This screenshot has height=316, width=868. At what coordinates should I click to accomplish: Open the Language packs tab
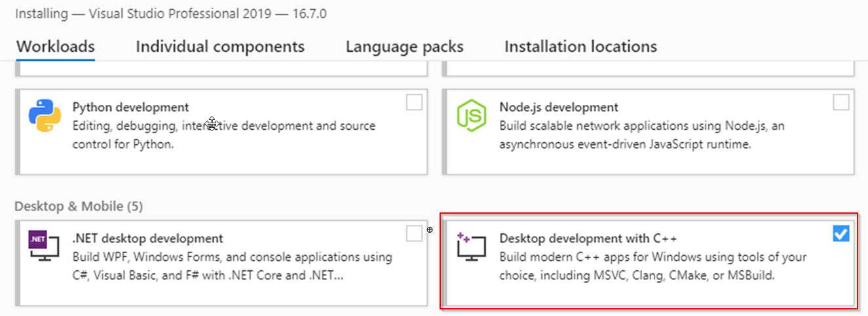[x=405, y=47]
